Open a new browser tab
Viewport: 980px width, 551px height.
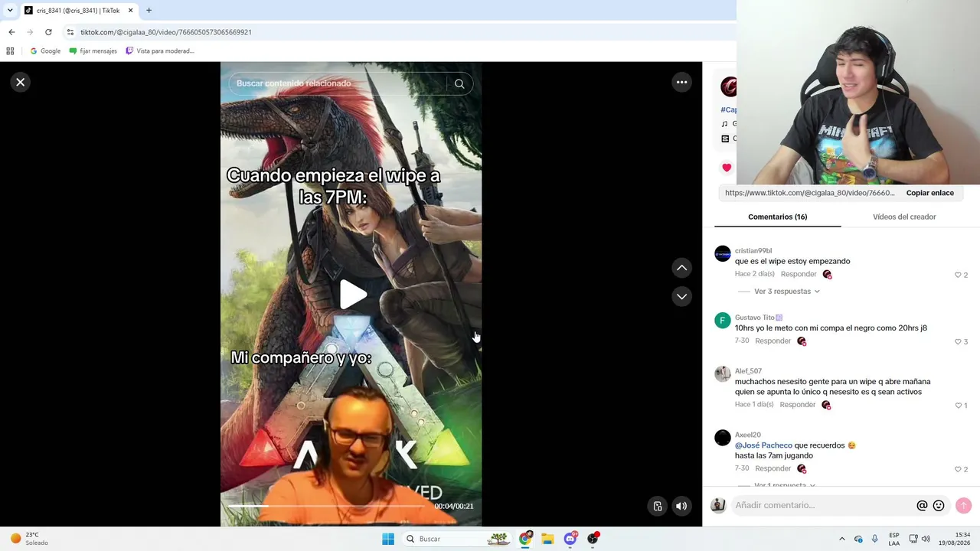point(149,11)
